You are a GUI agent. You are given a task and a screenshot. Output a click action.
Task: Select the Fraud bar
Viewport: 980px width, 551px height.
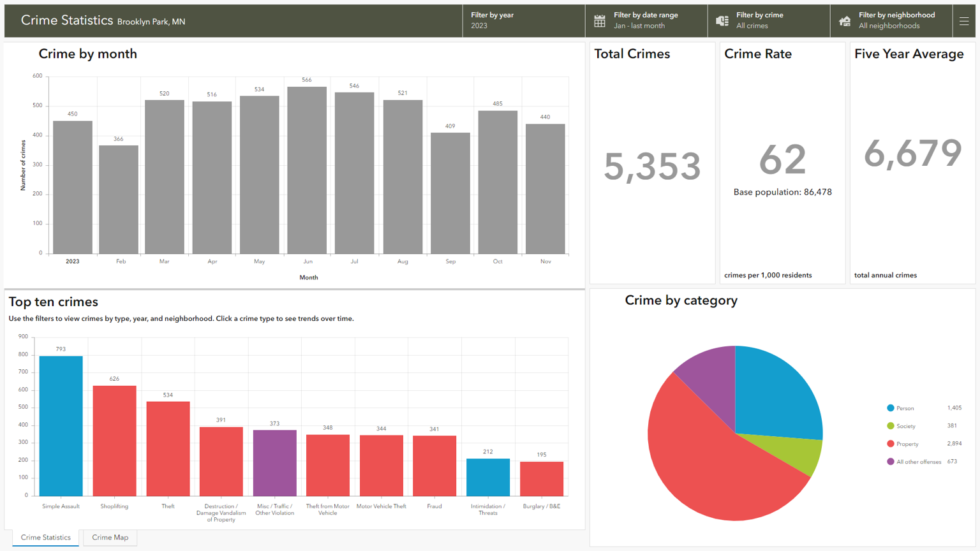pos(434,466)
